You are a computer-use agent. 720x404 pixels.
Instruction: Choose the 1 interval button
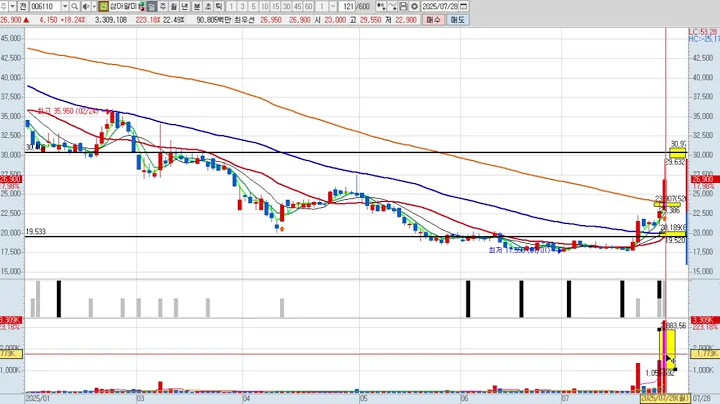(x=231, y=6)
